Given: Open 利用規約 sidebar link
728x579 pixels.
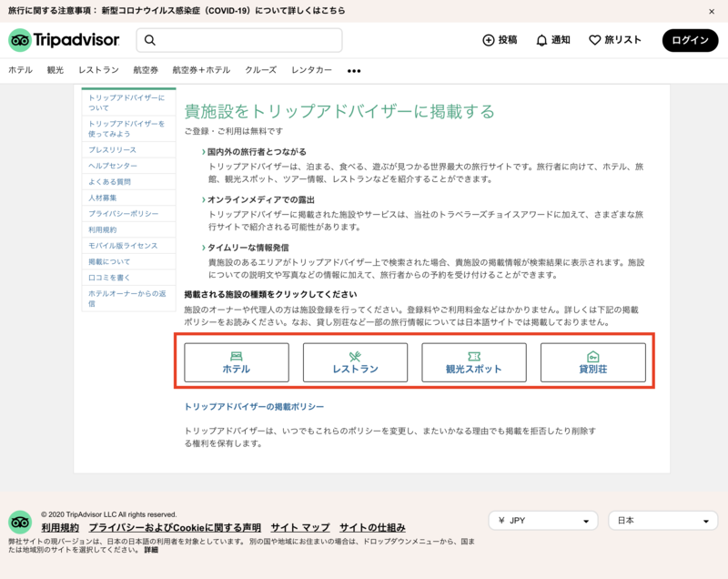Looking at the screenshot, I should (x=103, y=229).
